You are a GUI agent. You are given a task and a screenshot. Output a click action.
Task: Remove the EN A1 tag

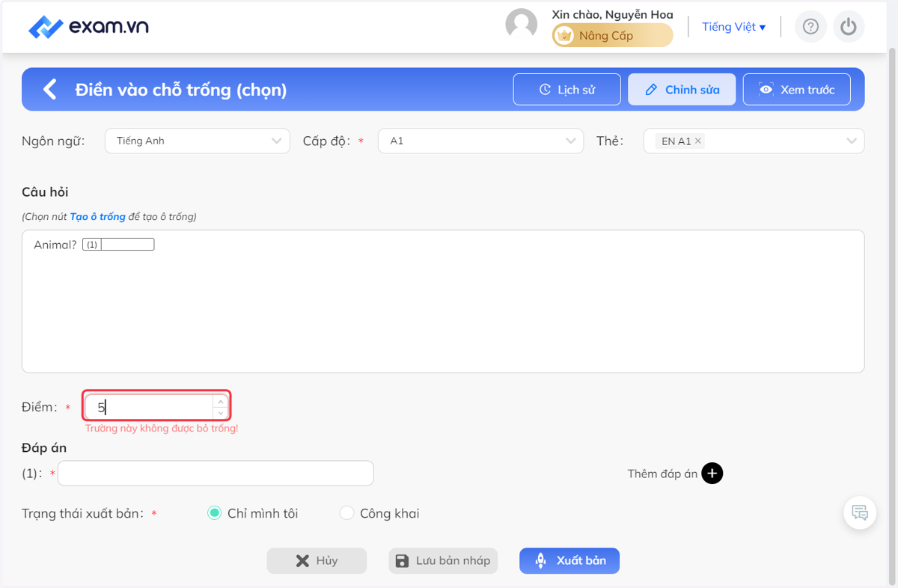click(x=698, y=141)
